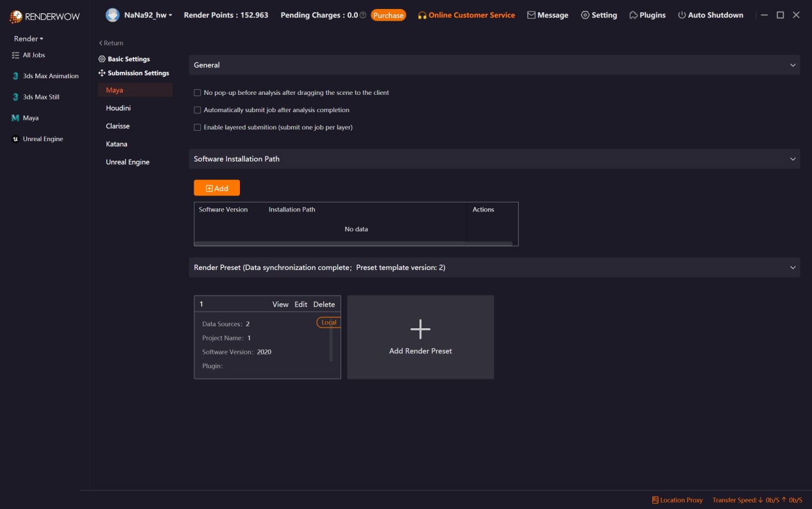Click Add Render Preset label

click(x=421, y=351)
